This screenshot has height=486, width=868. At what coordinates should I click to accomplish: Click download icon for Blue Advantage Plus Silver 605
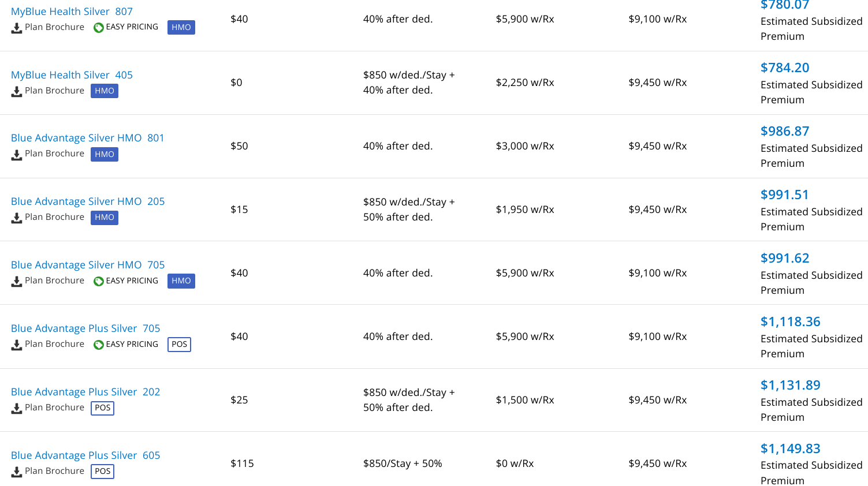[x=17, y=472]
